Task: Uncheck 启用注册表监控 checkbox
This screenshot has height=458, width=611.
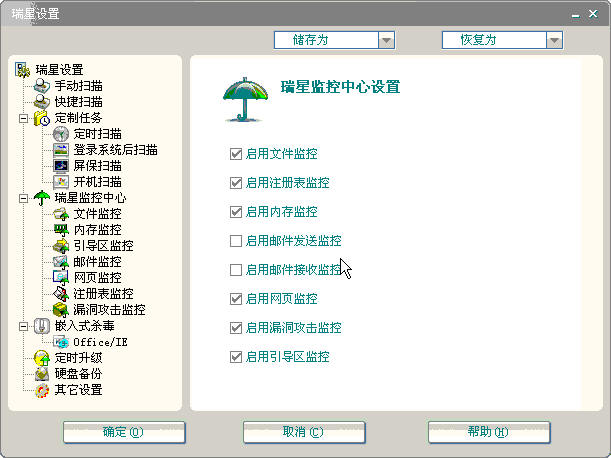Action: click(236, 183)
